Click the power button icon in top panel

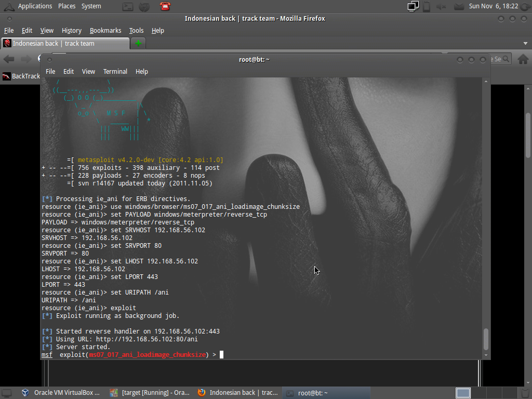point(525,6)
